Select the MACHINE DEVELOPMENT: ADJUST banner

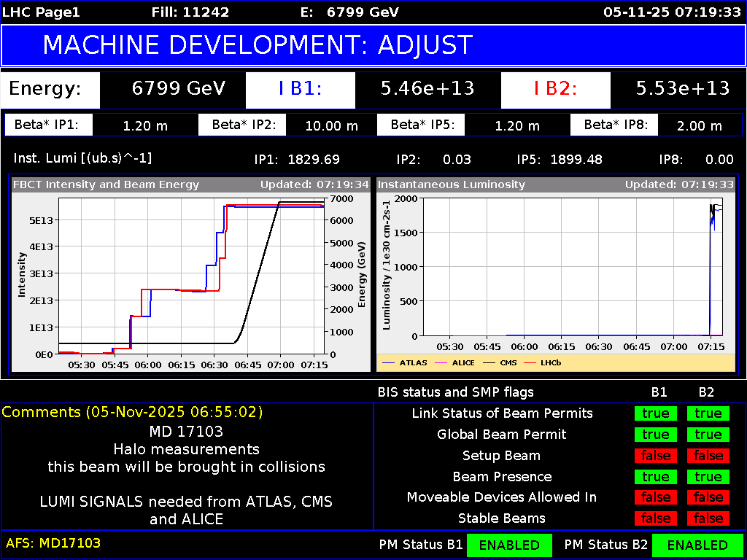pos(257,45)
